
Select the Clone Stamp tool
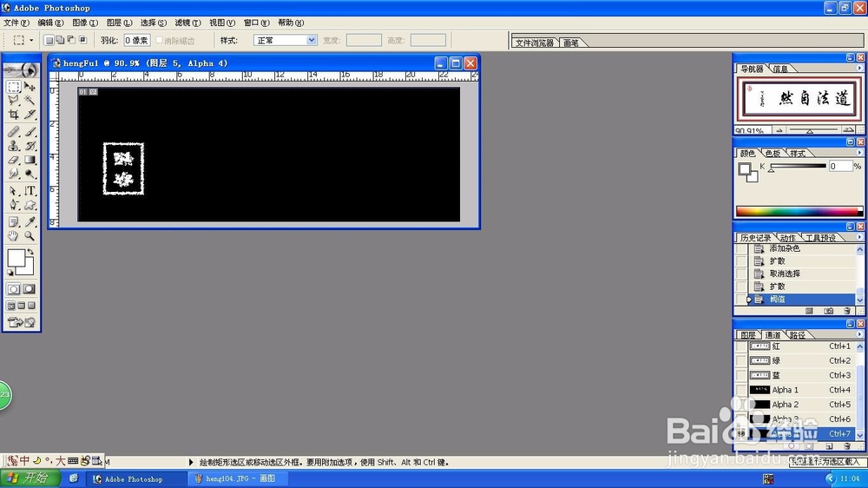pyautogui.click(x=14, y=146)
